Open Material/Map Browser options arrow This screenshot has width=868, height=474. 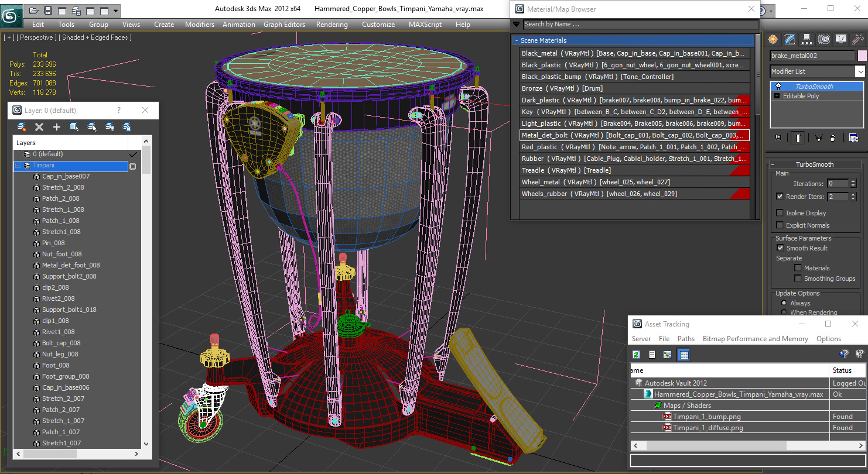[x=516, y=24]
